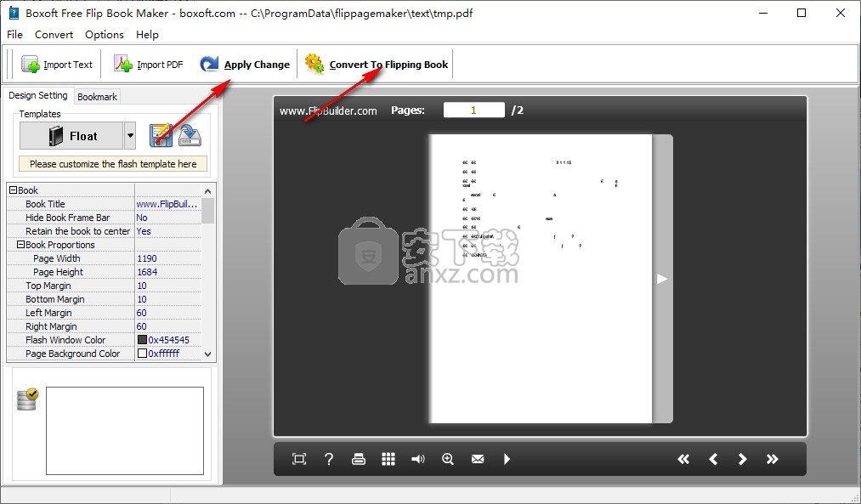The height and width of the screenshot is (504, 861).
Task: Click the property list scroll up arrow
Action: (x=207, y=191)
